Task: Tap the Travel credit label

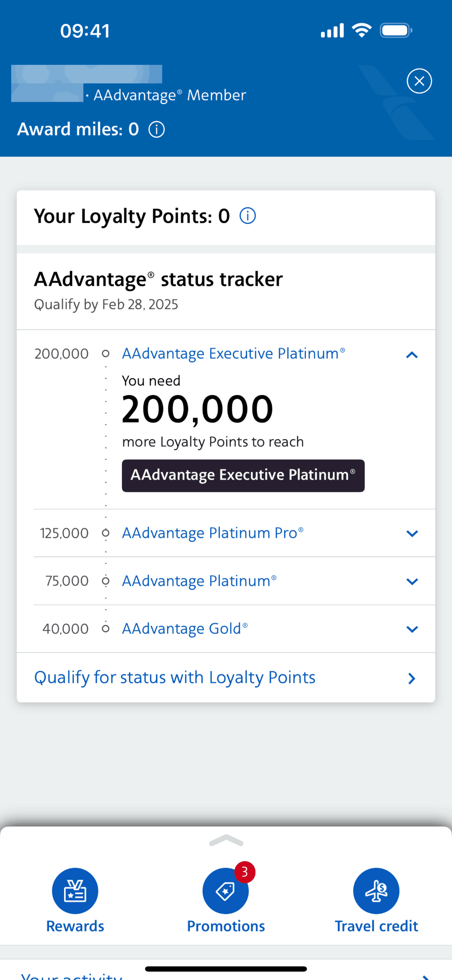Action: tap(376, 926)
